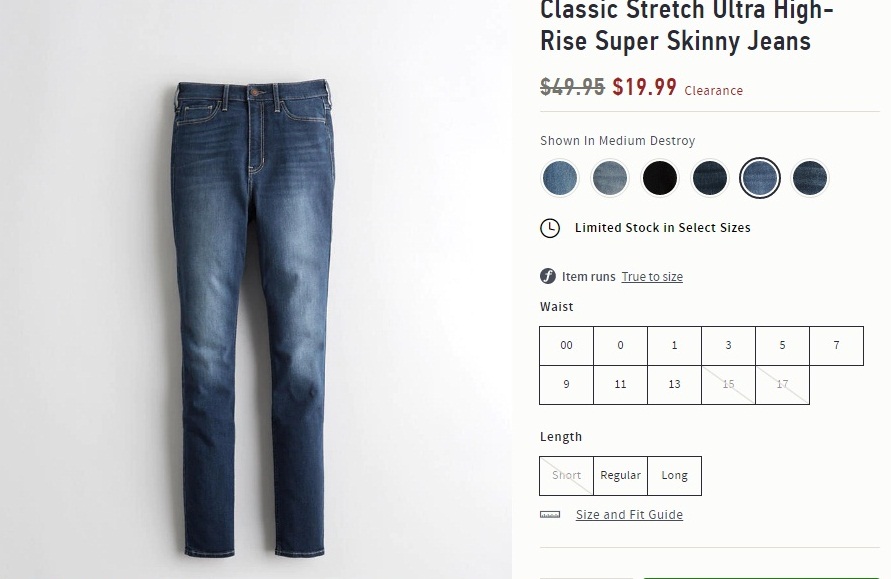Image resolution: width=891 pixels, height=579 pixels.
Task: Click the clock icon beside Limited Stock
Action: (550, 228)
